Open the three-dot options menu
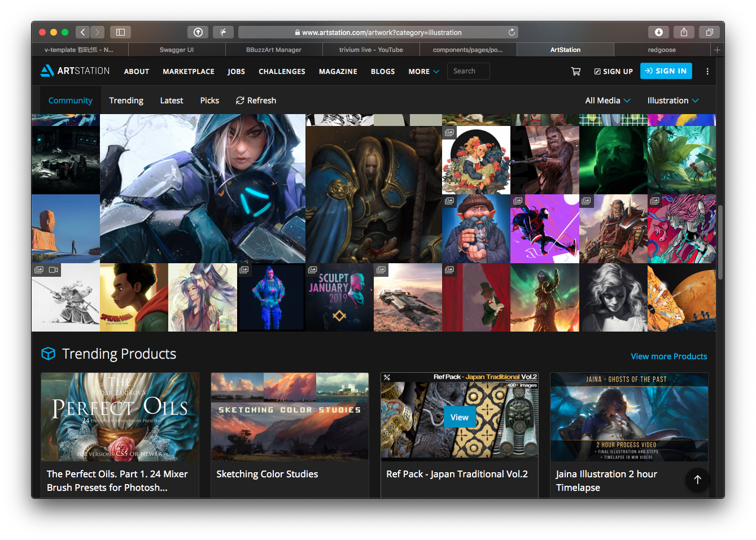 (x=707, y=71)
